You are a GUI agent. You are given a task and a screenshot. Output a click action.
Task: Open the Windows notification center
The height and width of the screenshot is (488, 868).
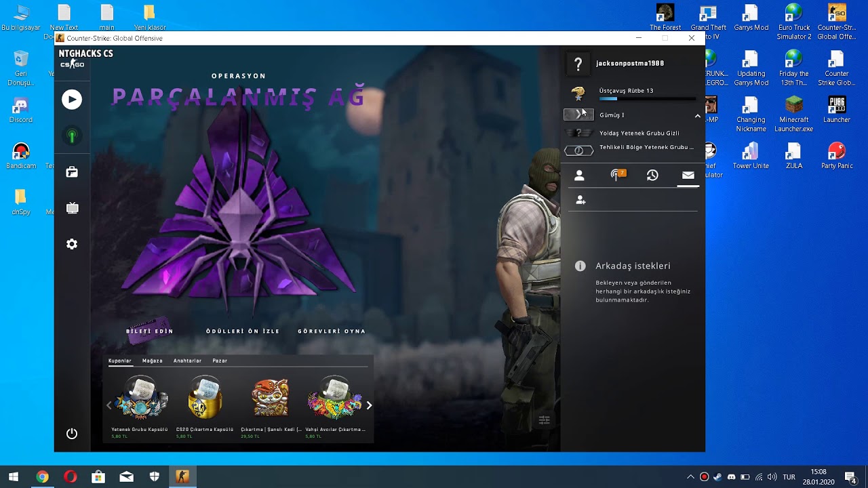(x=850, y=477)
